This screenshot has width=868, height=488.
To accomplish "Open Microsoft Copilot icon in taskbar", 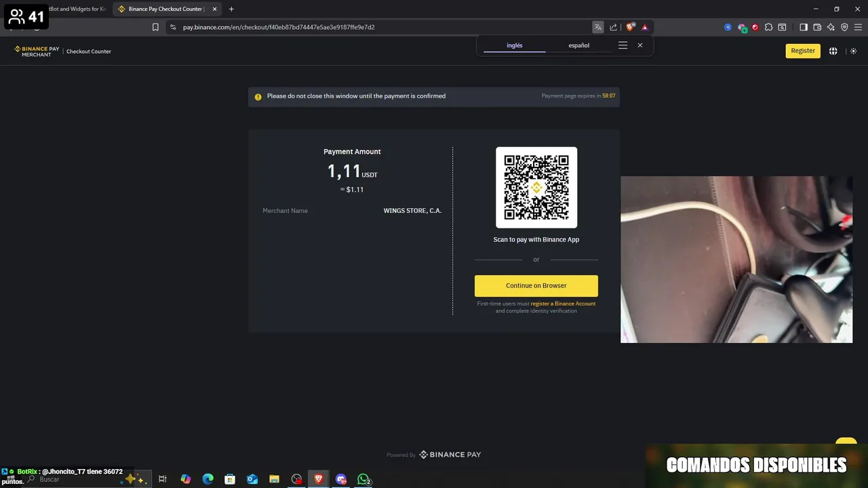I will point(186,479).
